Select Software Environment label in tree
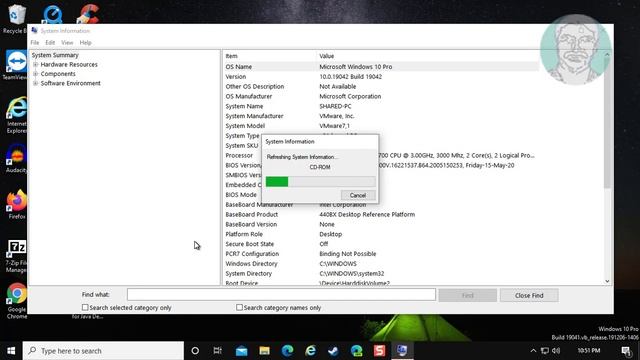Image resolution: width=640 pixels, height=360 pixels. click(x=70, y=83)
